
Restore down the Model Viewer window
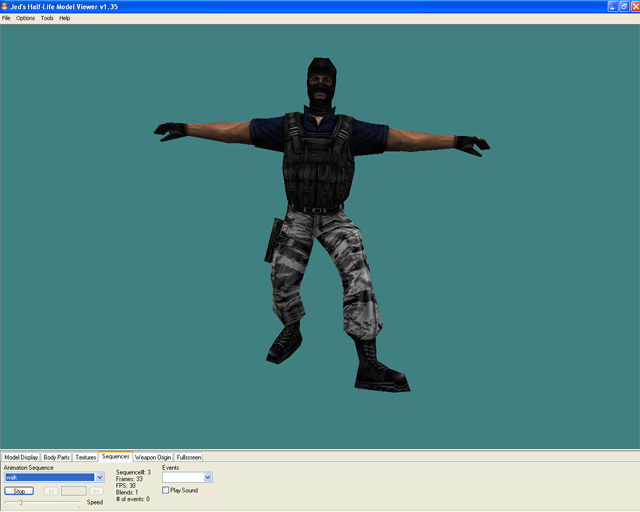(x=624, y=6)
